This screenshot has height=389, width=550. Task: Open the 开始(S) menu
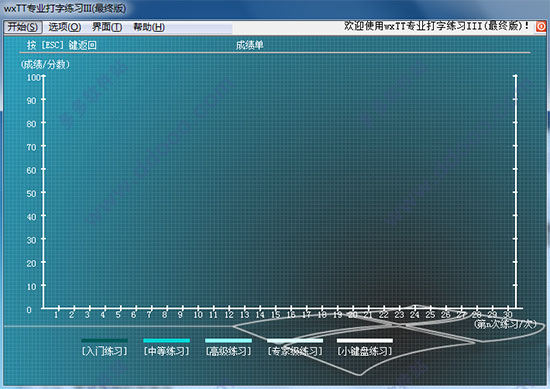(x=23, y=27)
